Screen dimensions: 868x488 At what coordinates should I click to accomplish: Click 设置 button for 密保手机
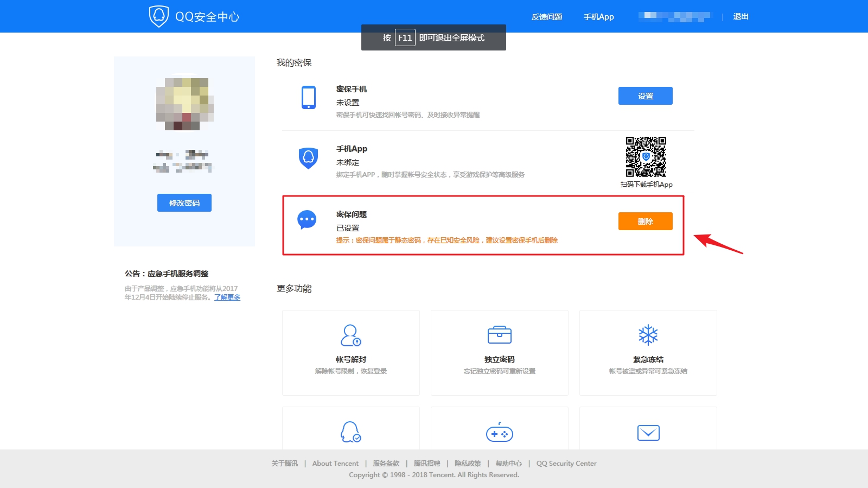point(646,96)
